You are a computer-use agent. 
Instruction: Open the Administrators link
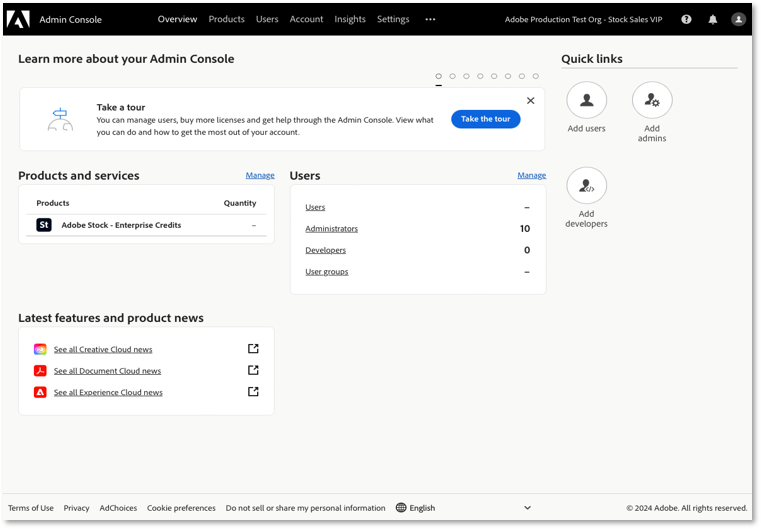[x=331, y=229]
